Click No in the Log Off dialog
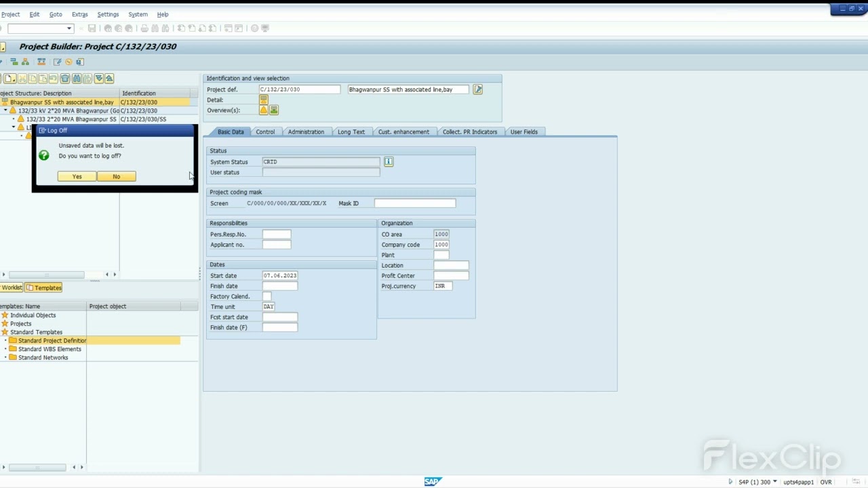The image size is (868, 488). (116, 176)
